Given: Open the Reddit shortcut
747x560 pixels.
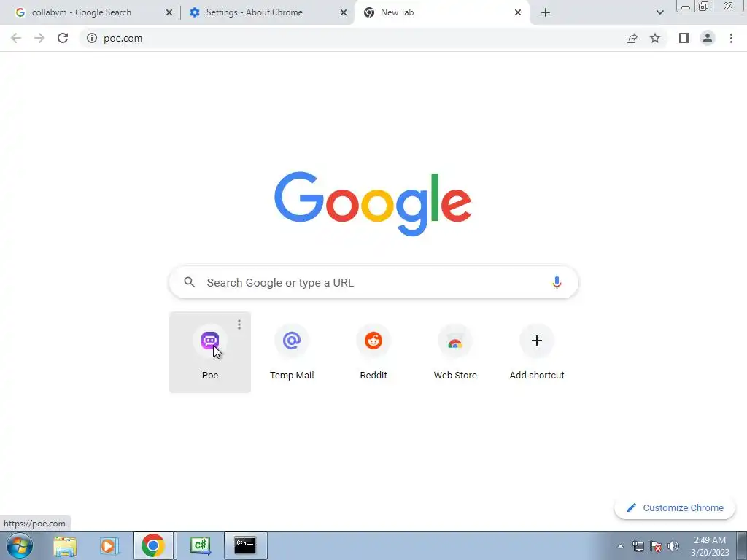Looking at the screenshot, I should [373, 352].
